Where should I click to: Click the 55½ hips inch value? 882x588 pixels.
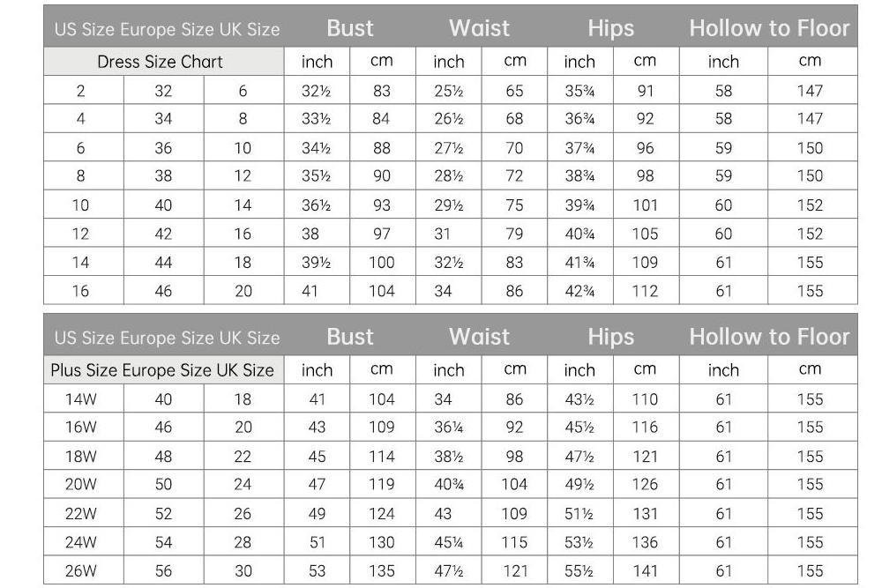579,570
